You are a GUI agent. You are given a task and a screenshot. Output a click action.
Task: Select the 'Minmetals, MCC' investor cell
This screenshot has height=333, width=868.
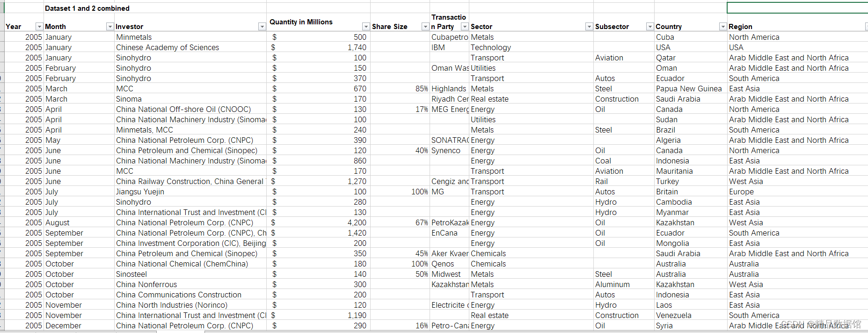click(x=190, y=130)
